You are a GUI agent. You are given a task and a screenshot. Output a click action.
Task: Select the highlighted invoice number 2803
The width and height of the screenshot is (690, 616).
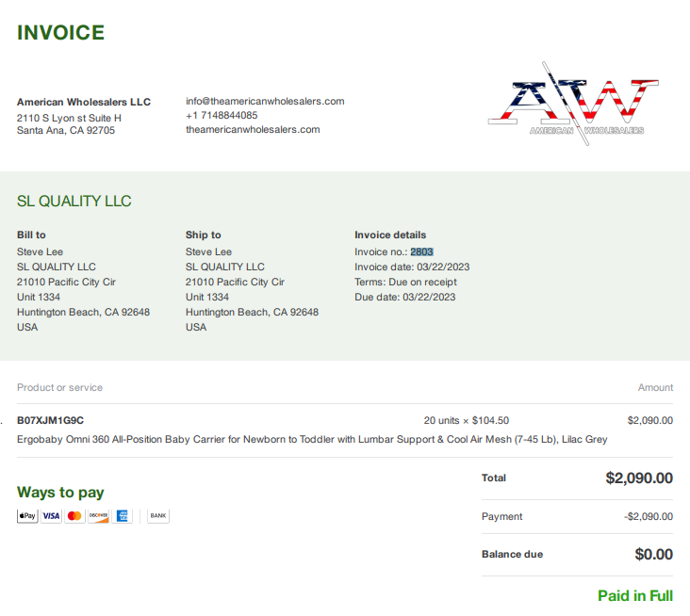[x=421, y=251]
